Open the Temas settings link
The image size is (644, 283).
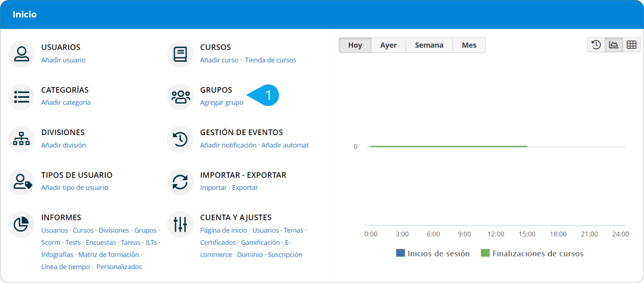click(x=294, y=230)
